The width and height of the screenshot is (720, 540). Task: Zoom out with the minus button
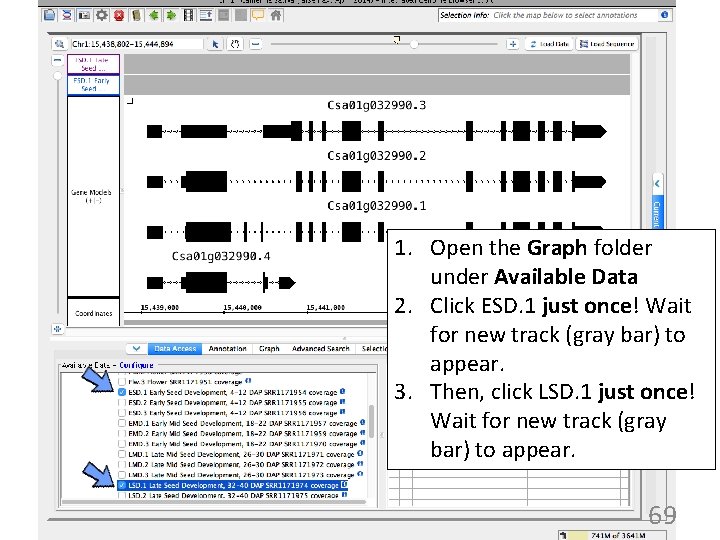coord(256,44)
